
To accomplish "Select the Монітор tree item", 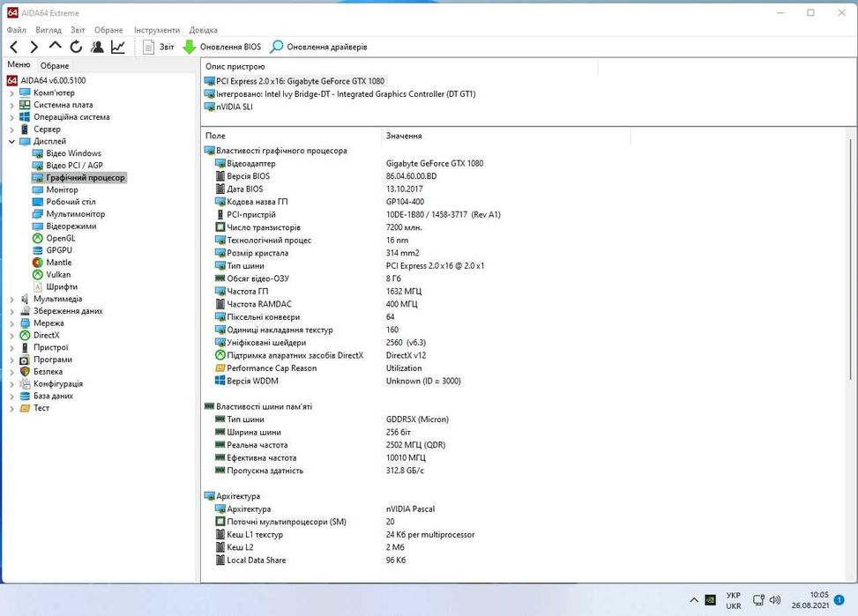I will pos(62,189).
